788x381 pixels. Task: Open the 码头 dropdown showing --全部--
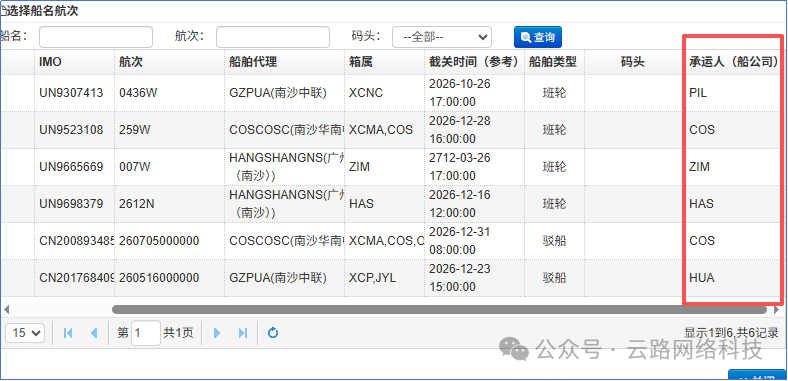click(x=442, y=37)
